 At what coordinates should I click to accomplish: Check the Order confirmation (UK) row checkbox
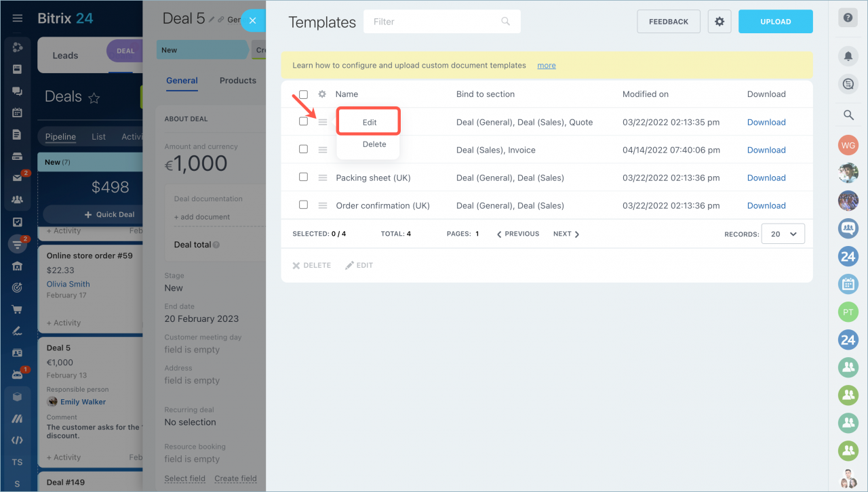coord(303,205)
